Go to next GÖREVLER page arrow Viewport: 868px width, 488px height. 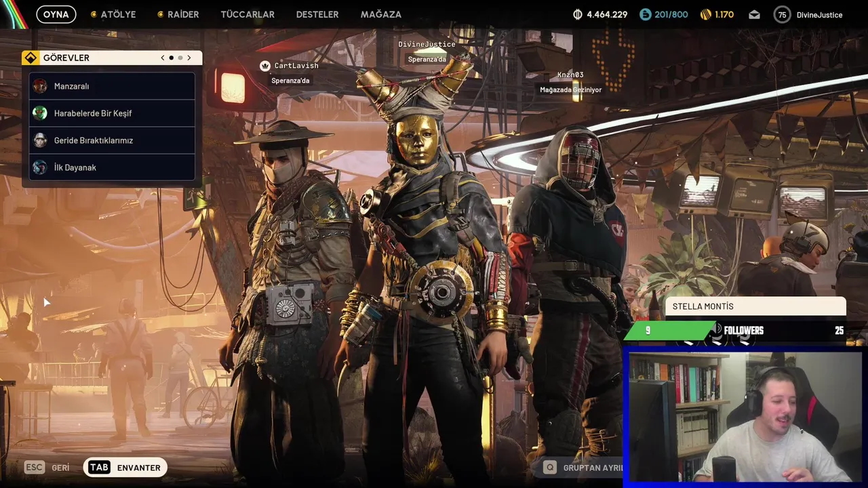click(x=189, y=58)
